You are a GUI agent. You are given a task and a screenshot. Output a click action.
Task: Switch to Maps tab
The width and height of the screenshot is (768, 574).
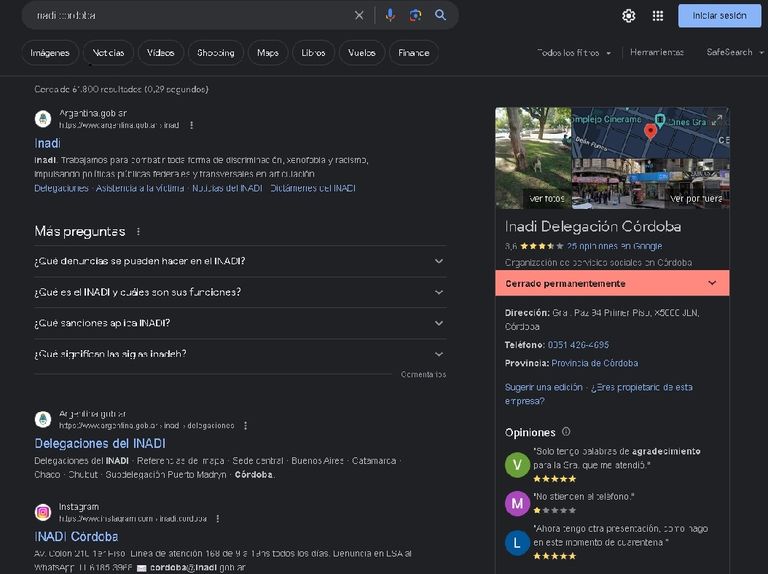pos(268,53)
